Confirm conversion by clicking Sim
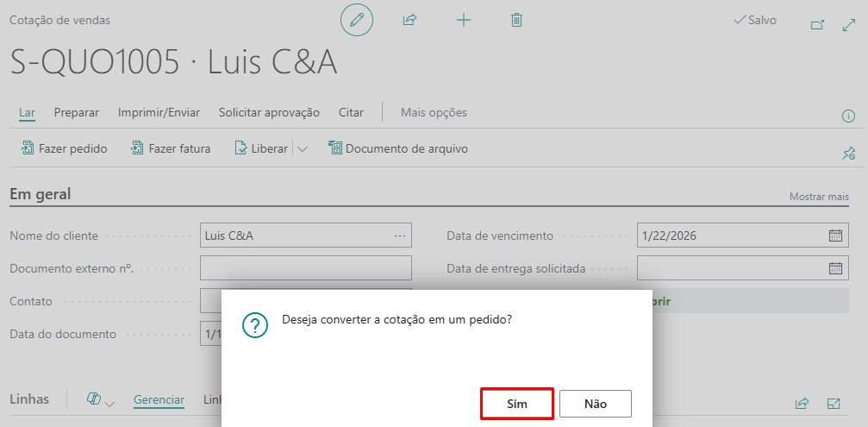 pyautogui.click(x=516, y=404)
